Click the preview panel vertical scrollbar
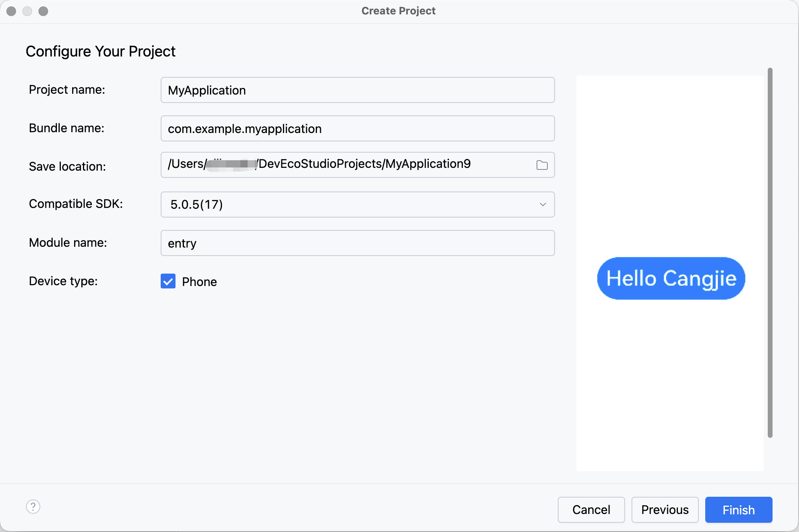Viewport: 799px width, 532px height. [x=770, y=252]
